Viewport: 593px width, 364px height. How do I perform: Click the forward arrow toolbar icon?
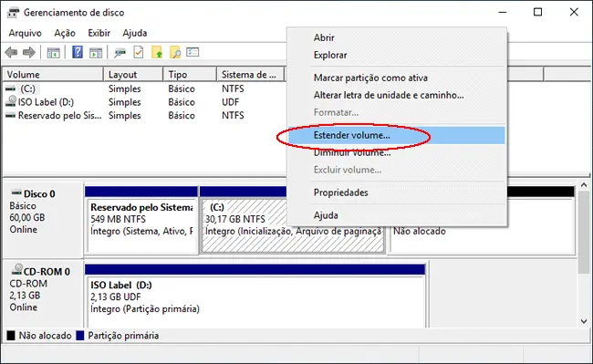coord(29,52)
